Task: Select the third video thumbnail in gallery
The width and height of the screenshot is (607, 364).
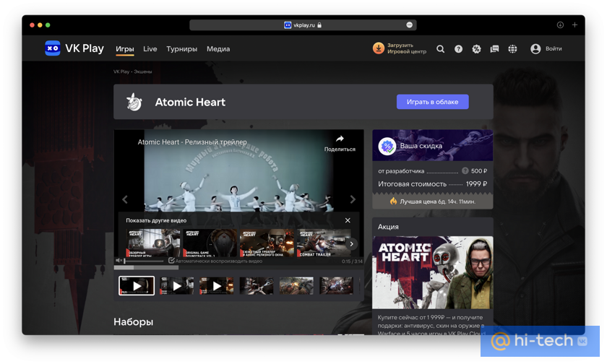Action: [x=217, y=286]
